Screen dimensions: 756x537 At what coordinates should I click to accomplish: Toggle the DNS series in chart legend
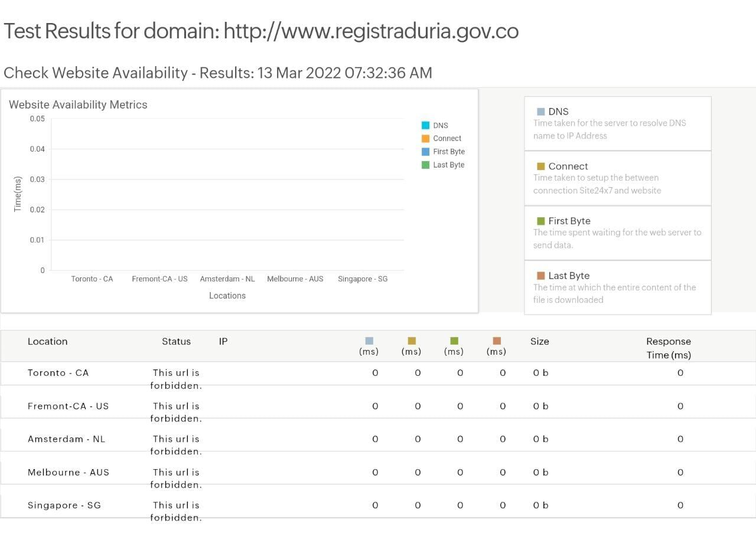tap(440, 126)
